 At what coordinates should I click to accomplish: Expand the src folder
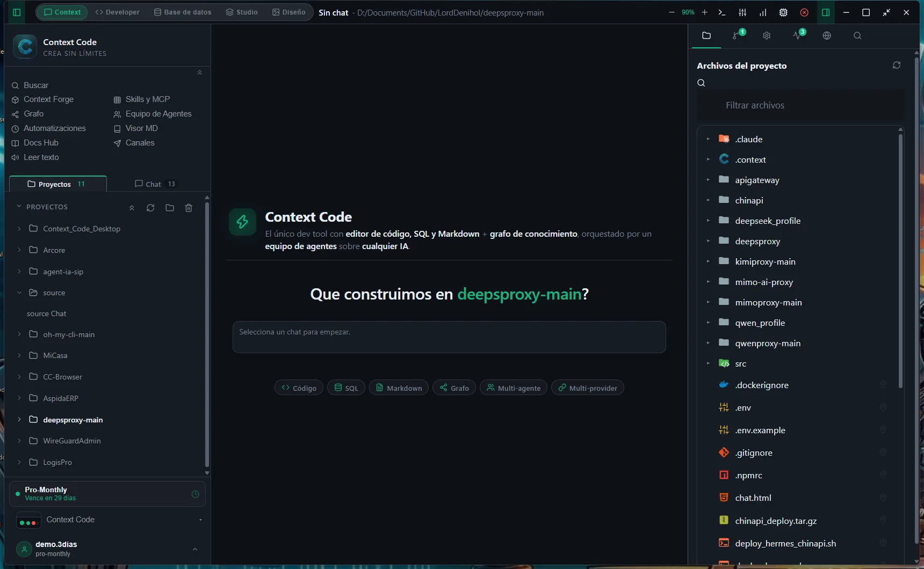point(708,363)
